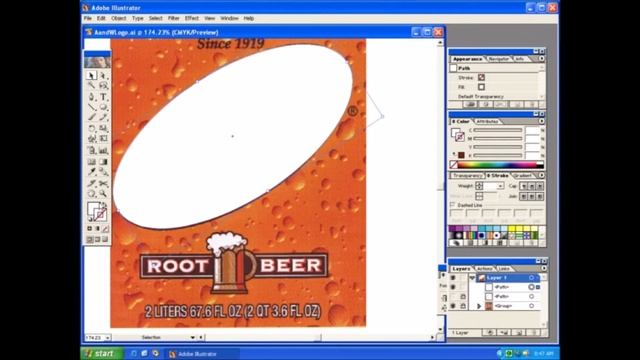Select the Column Graph tool
640x360 pixels.
click(103, 151)
